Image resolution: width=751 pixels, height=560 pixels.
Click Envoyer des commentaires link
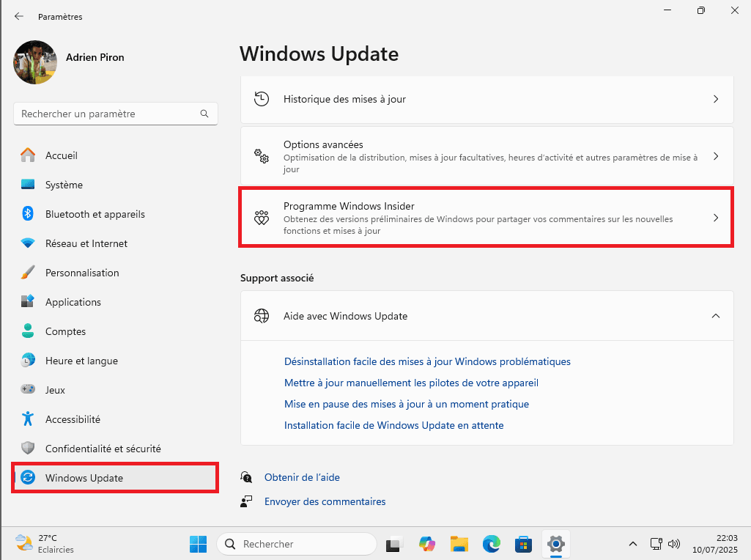325,501
